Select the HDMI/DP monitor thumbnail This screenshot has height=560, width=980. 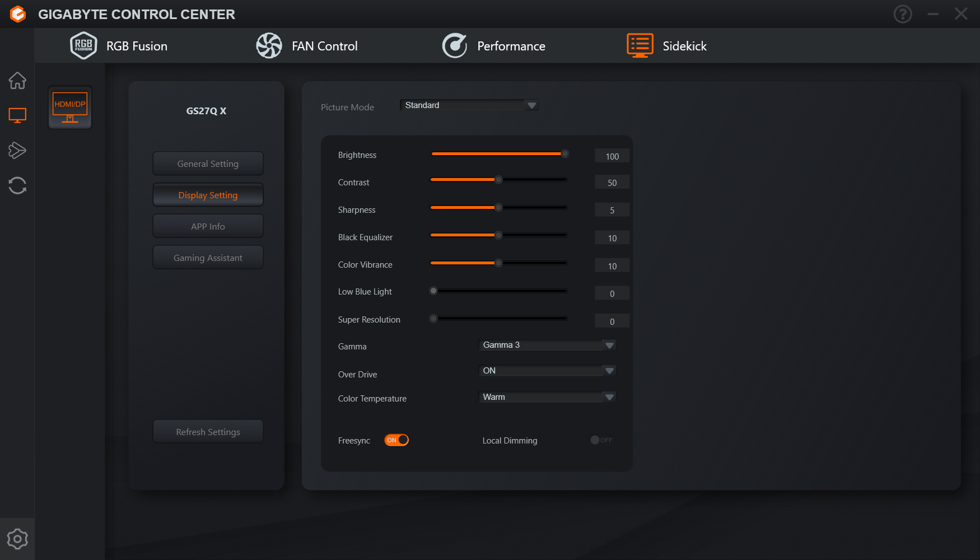pyautogui.click(x=70, y=108)
